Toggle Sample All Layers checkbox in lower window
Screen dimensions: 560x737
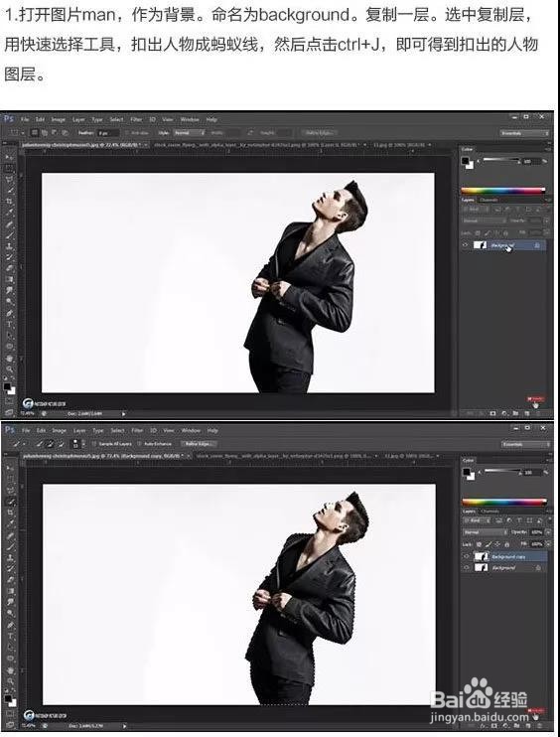click(94, 444)
